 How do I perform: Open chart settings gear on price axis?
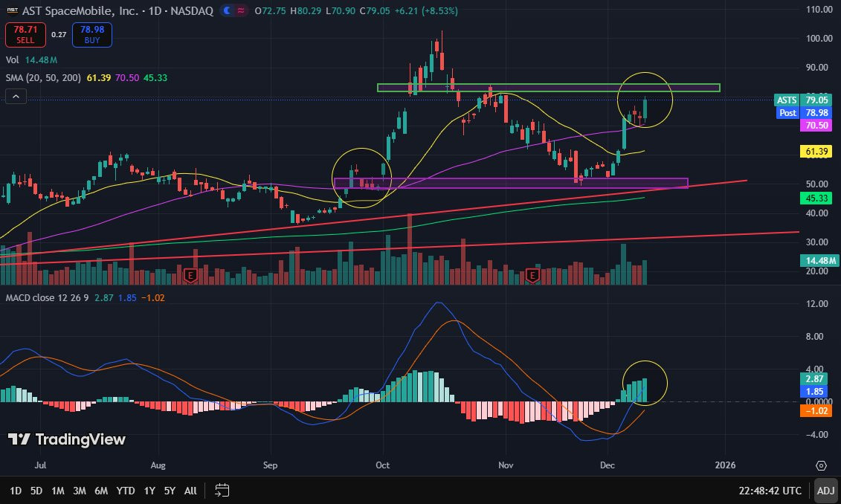coord(821,465)
